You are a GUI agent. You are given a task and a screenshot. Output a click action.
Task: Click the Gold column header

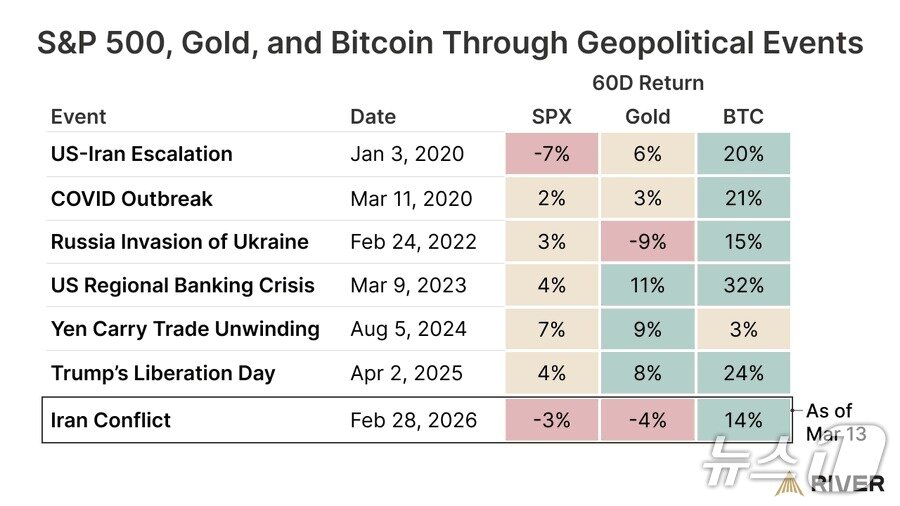tap(647, 116)
